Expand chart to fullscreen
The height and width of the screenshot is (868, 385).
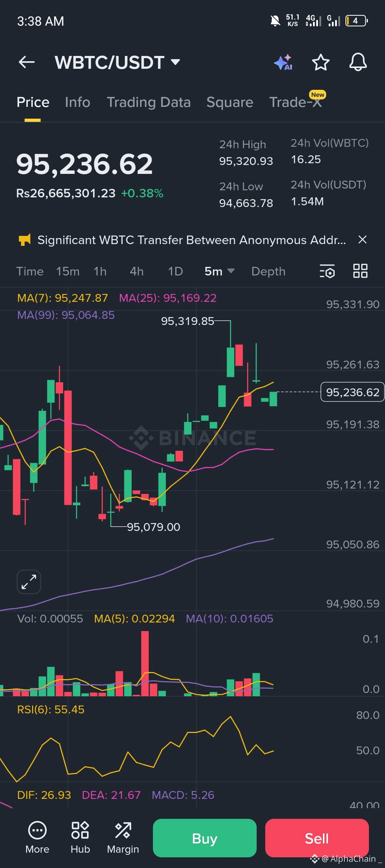pyautogui.click(x=29, y=582)
